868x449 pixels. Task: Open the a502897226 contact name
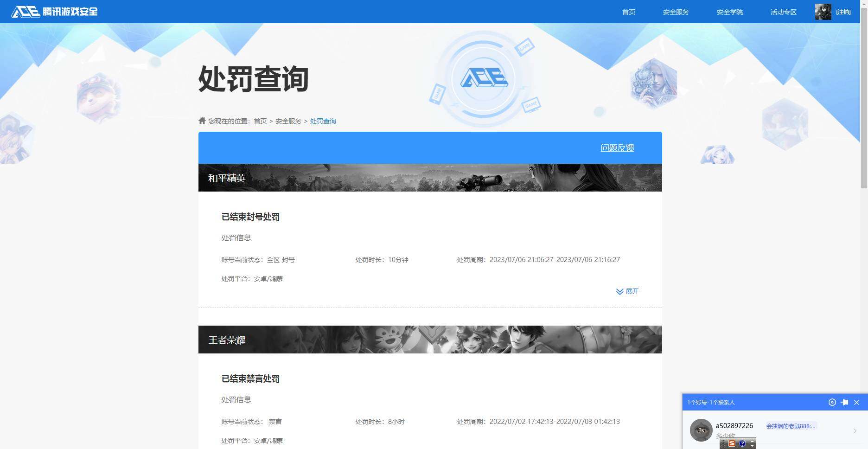coord(734,426)
